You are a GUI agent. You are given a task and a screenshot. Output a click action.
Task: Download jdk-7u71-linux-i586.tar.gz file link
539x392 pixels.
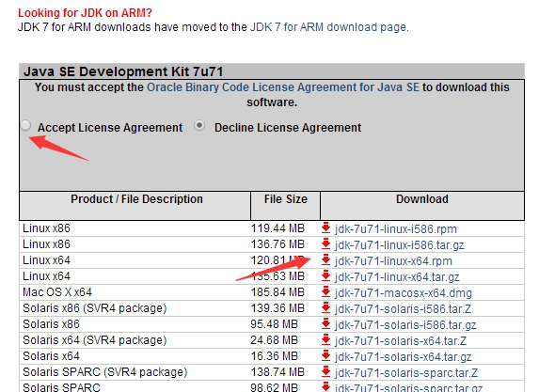(x=400, y=245)
